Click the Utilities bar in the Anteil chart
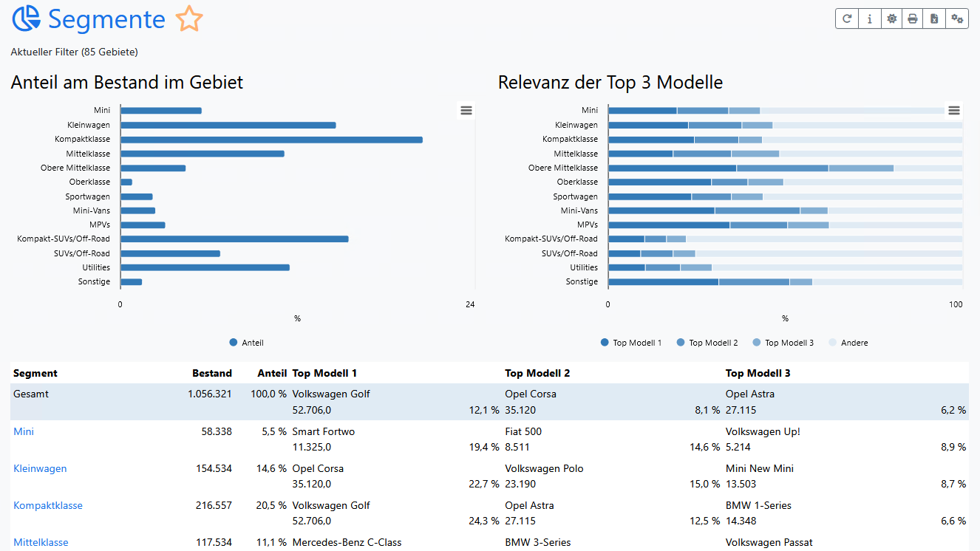The image size is (980, 551). tap(205, 267)
